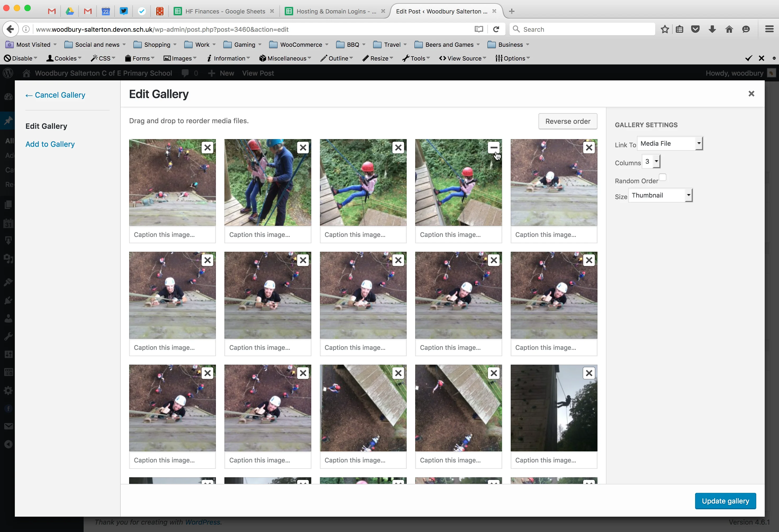
Task: Go to browser home icon
Action: (729, 29)
